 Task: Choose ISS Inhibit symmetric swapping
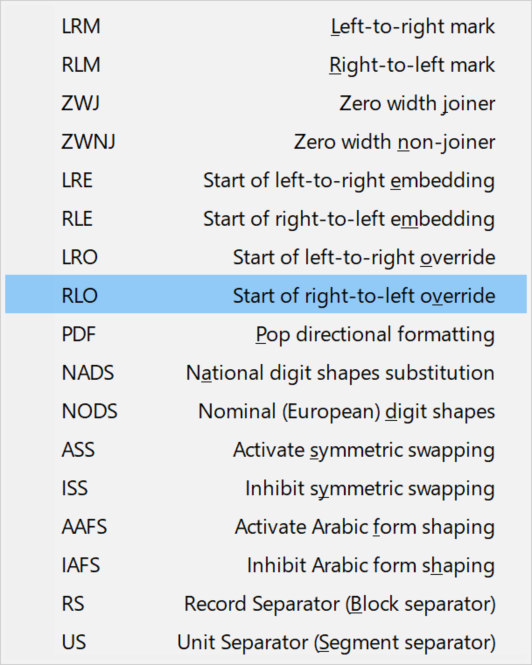pos(266,488)
